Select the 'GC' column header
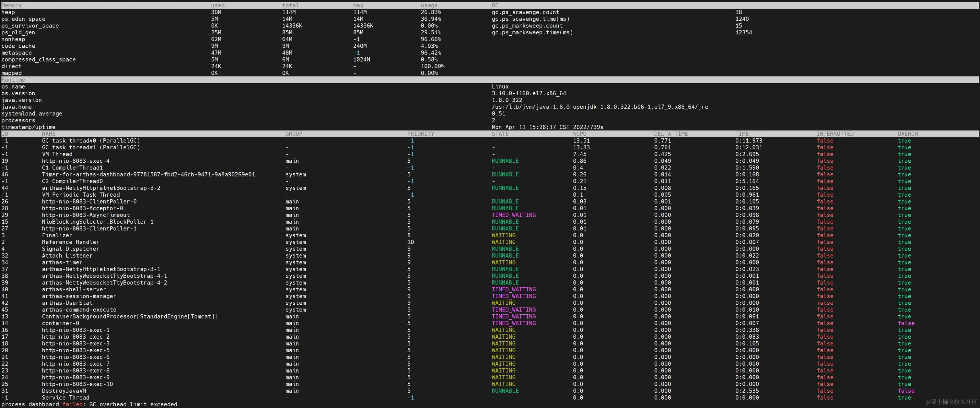The height and width of the screenshot is (408, 980). pyautogui.click(x=495, y=5)
